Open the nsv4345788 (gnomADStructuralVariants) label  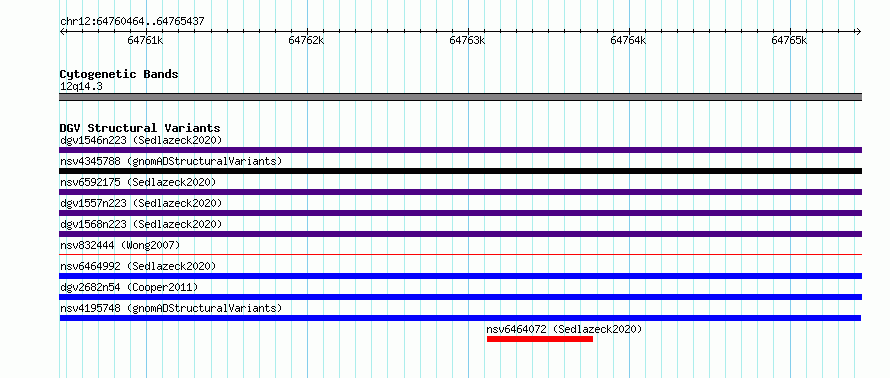[171, 161]
